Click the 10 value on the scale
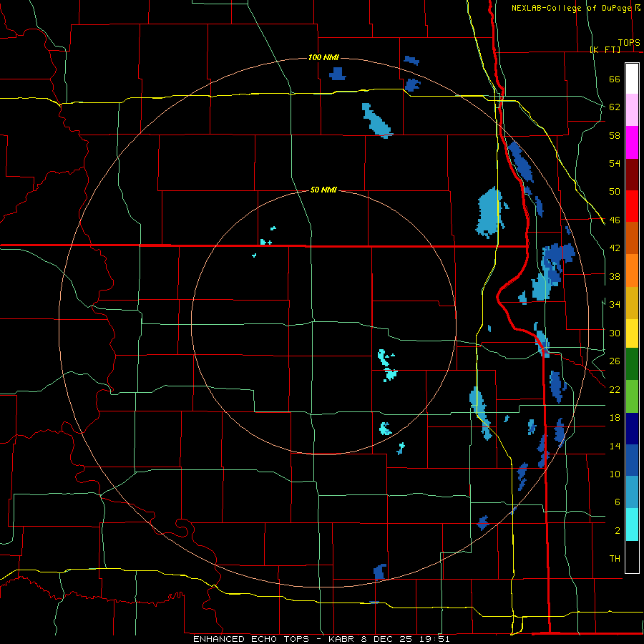The width and height of the screenshot is (644, 644). [x=615, y=474]
